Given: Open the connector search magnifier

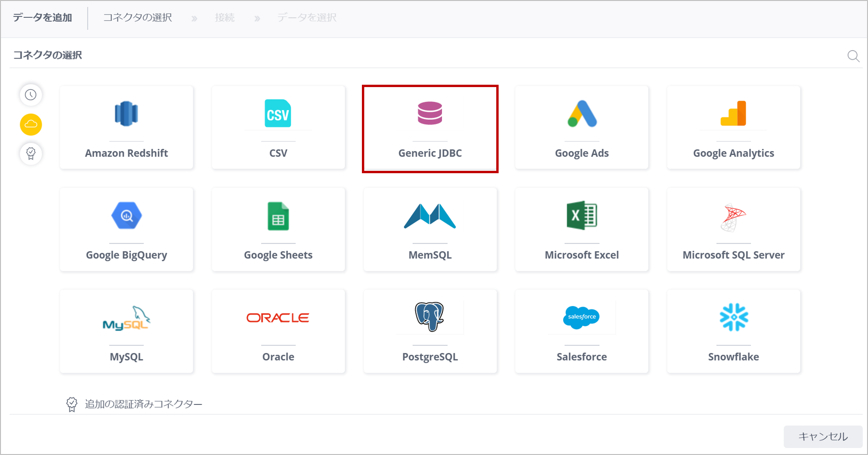Looking at the screenshot, I should [x=853, y=56].
